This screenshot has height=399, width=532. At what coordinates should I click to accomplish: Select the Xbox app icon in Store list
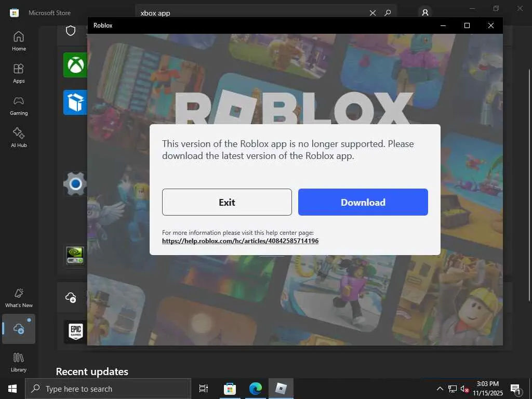point(75,65)
